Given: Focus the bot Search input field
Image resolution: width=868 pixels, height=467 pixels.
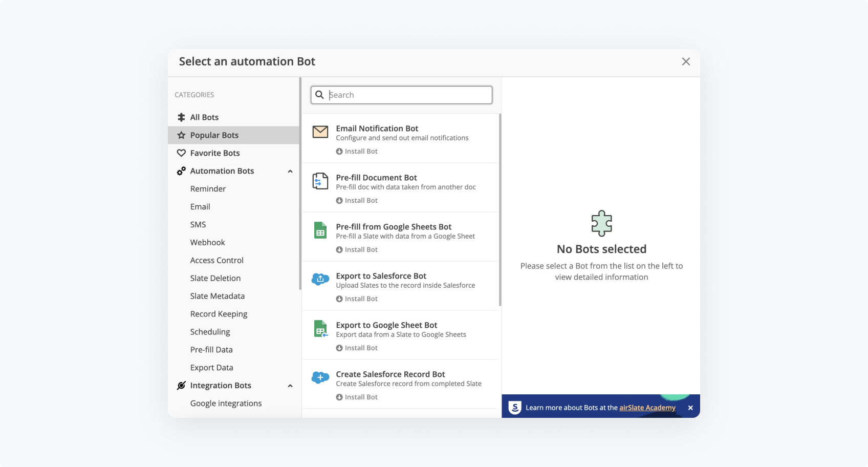Looking at the screenshot, I should point(408,95).
